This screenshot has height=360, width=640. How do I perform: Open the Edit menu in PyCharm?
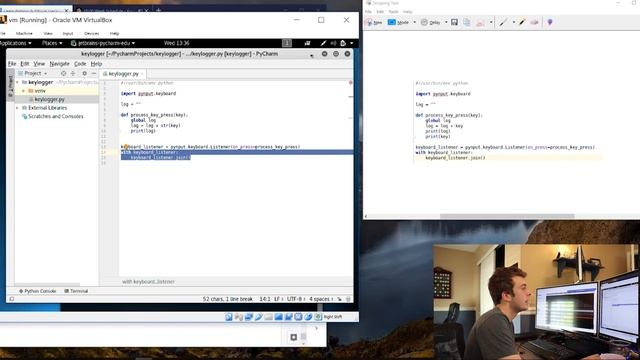click(25, 64)
